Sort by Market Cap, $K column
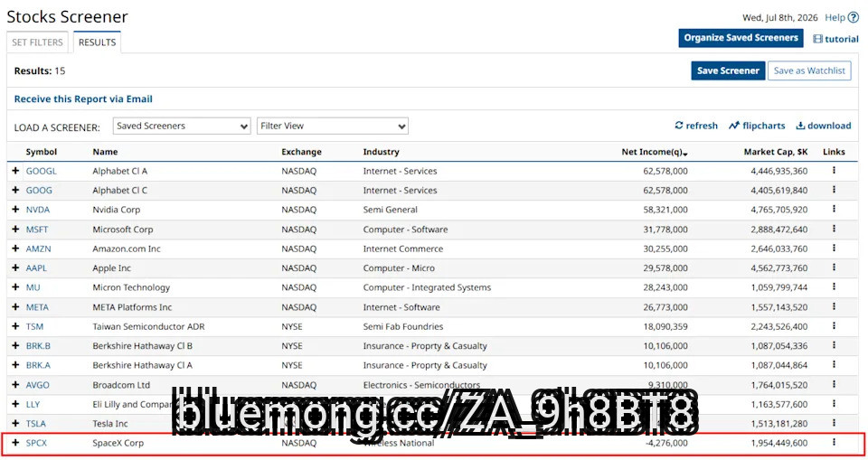 point(775,152)
